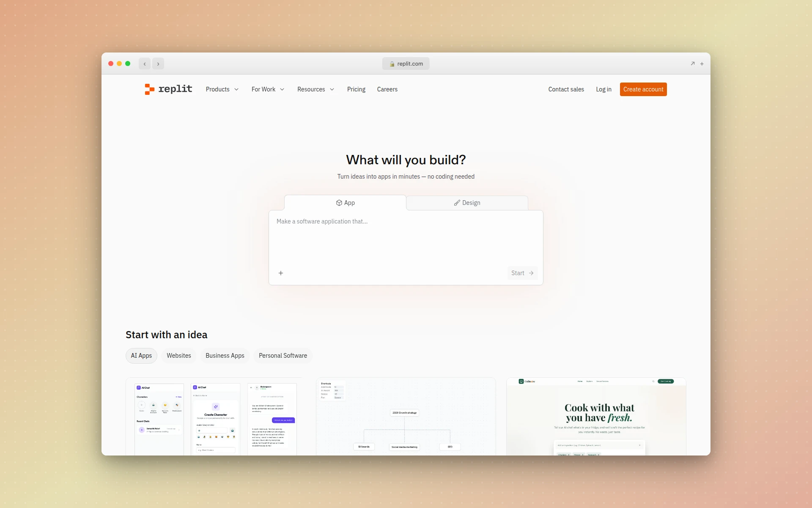Toggle the AI Apps idea filter
This screenshot has width=812, height=508.
(141, 356)
